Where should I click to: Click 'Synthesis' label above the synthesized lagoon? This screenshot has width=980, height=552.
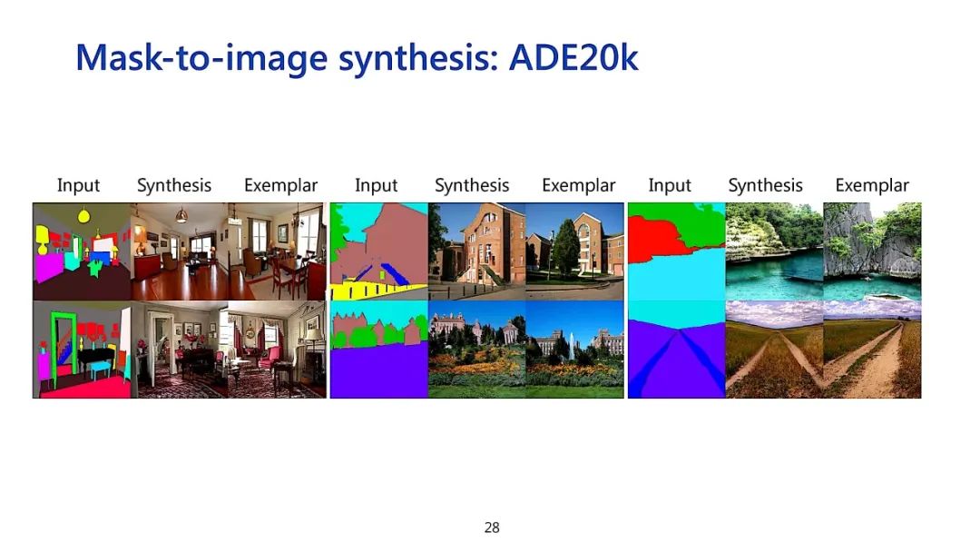766,186
